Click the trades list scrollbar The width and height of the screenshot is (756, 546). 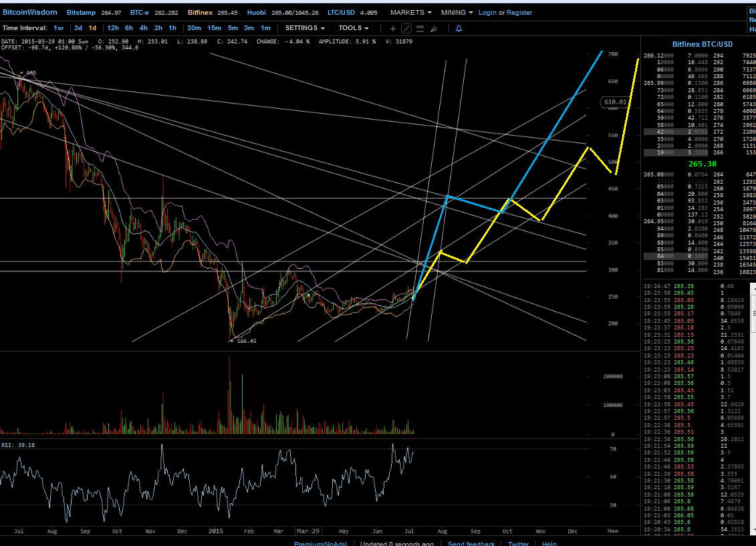(x=753, y=408)
